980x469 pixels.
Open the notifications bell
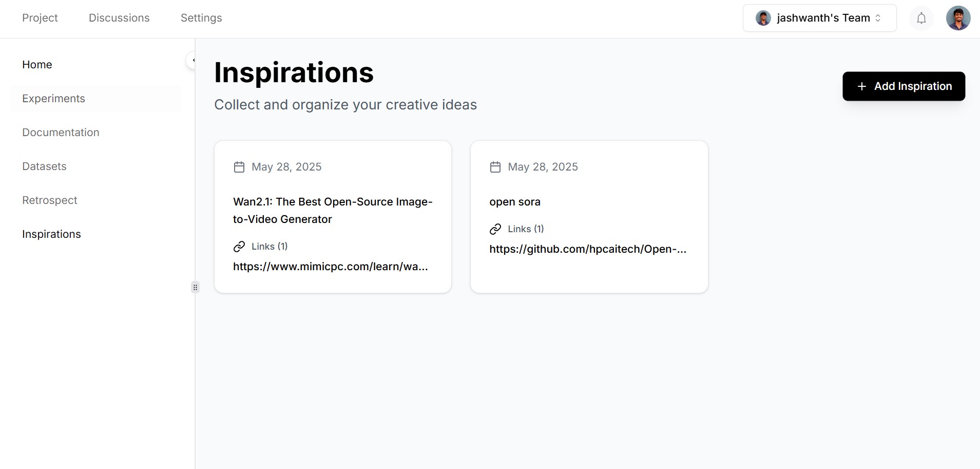point(921,18)
